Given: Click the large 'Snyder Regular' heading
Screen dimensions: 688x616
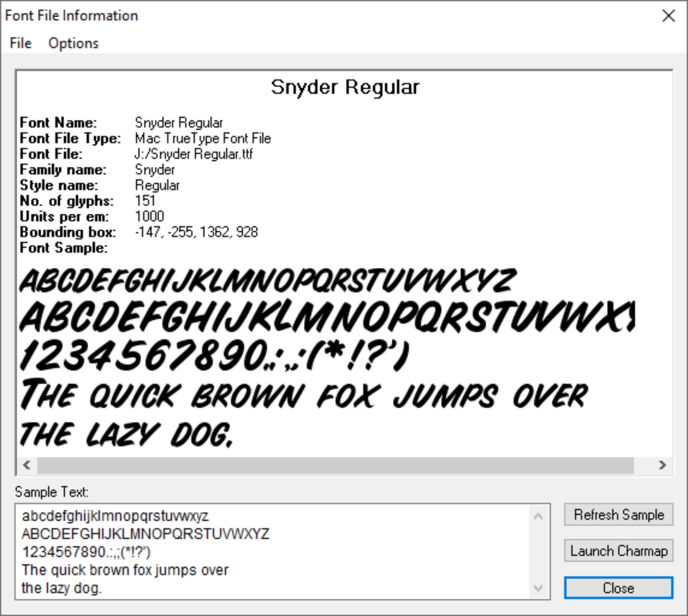Looking at the screenshot, I should 345,87.
